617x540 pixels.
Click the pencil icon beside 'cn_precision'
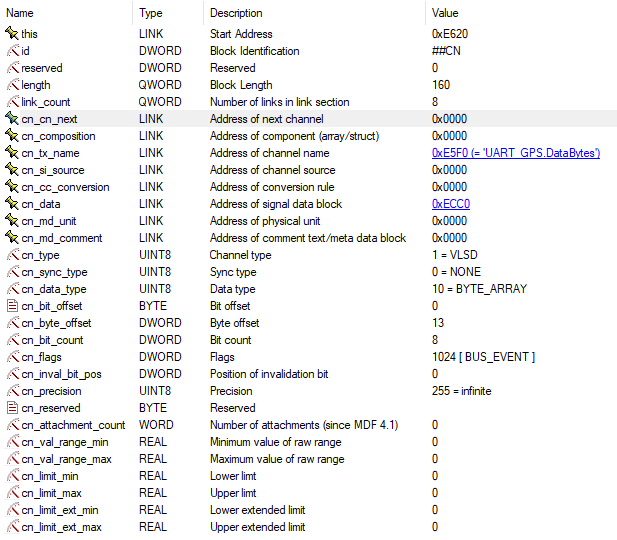(x=13, y=391)
